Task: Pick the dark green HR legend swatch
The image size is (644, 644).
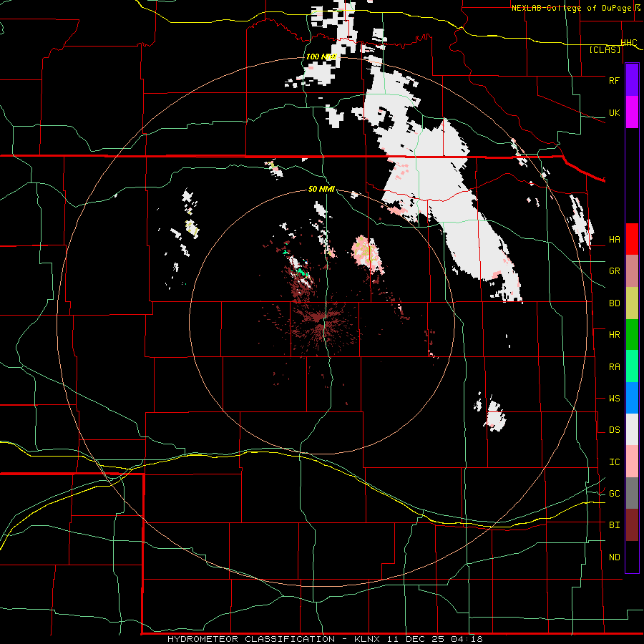Action: pyautogui.click(x=632, y=335)
